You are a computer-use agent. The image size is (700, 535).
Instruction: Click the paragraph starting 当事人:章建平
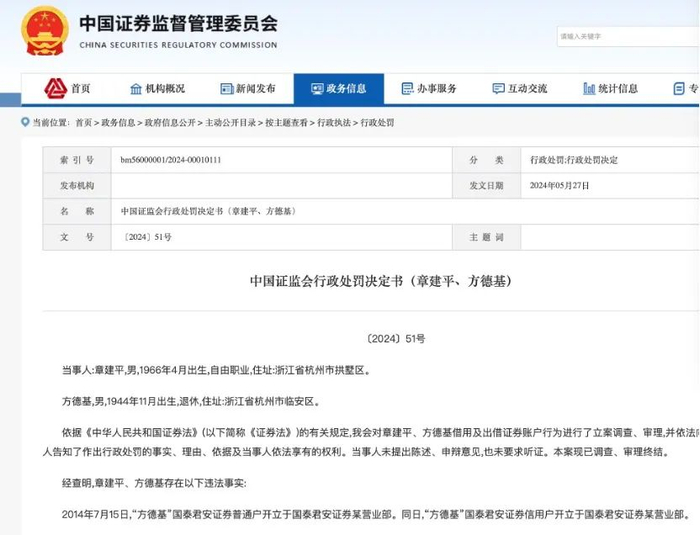pyautogui.click(x=216, y=370)
